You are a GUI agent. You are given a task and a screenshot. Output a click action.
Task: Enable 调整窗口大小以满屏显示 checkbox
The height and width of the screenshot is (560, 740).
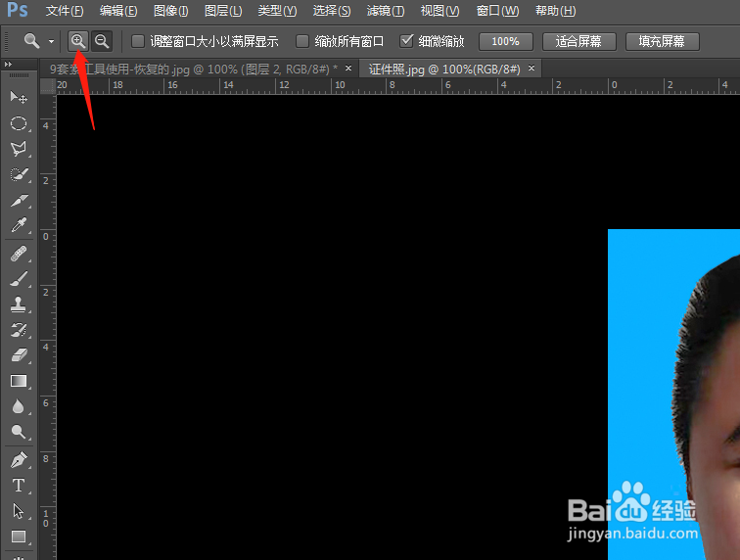(x=138, y=41)
